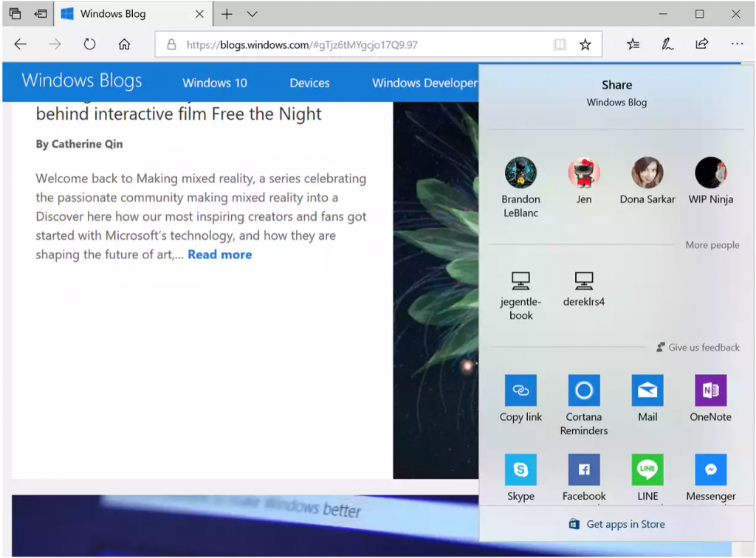Image resolution: width=756 pixels, height=558 pixels.
Task: Click author name Catherine Qin
Action: click(x=87, y=144)
